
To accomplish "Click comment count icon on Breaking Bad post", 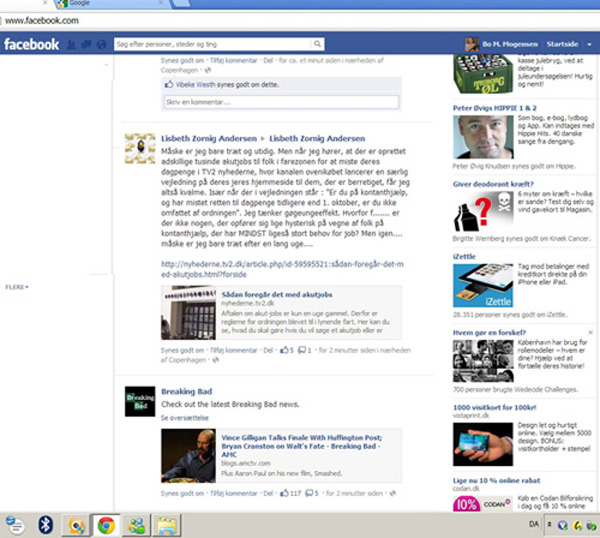I will point(311,493).
